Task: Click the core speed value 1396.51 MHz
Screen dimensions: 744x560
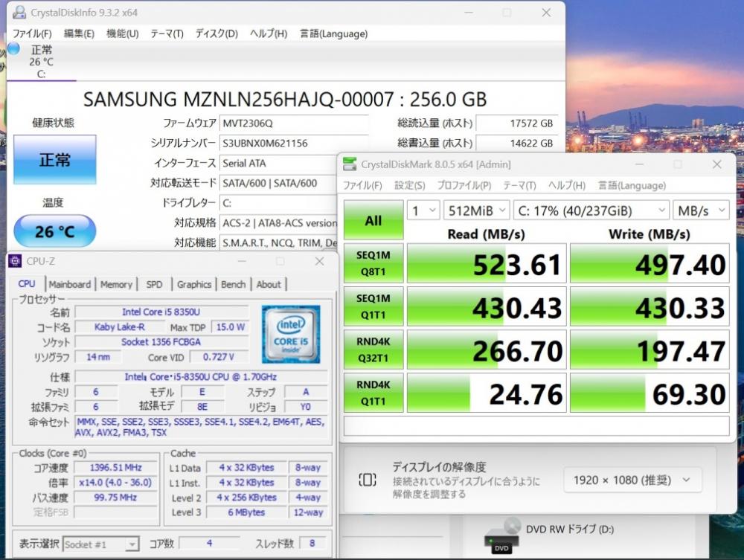Action: (x=116, y=468)
